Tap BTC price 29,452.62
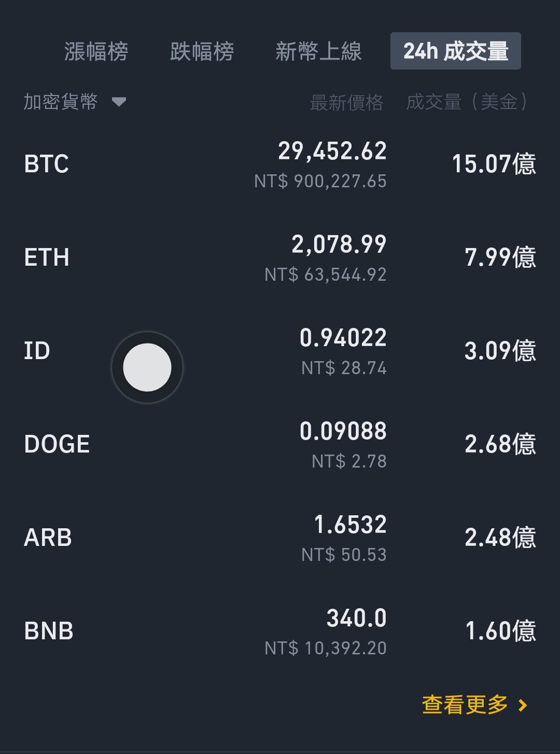The image size is (560, 754). pyautogui.click(x=332, y=151)
